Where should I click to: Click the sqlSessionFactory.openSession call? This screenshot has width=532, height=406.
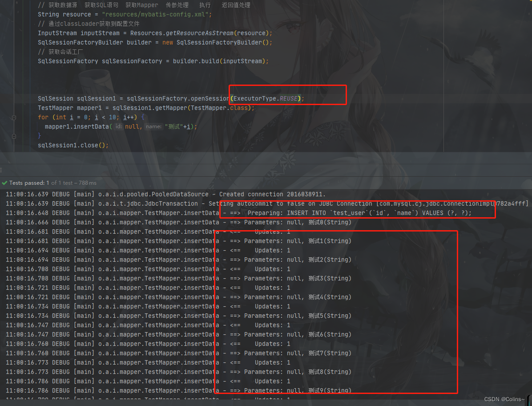pos(178,98)
